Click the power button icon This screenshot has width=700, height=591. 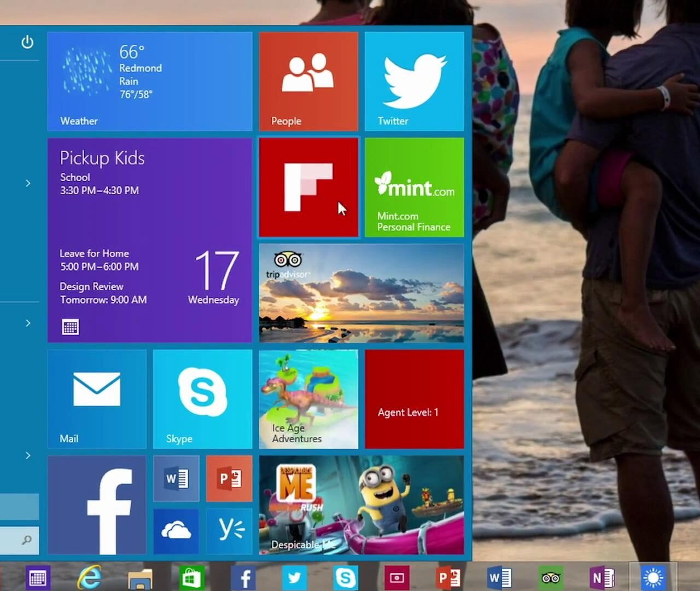pyautogui.click(x=27, y=42)
